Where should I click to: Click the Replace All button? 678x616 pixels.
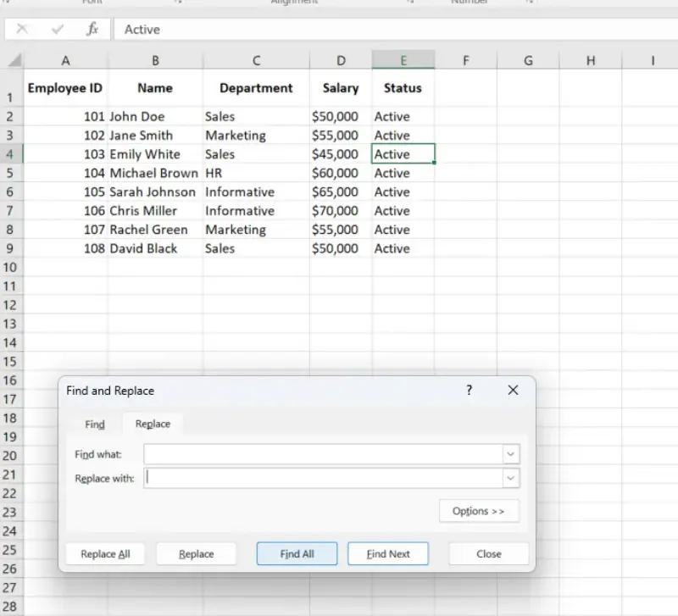click(x=105, y=554)
